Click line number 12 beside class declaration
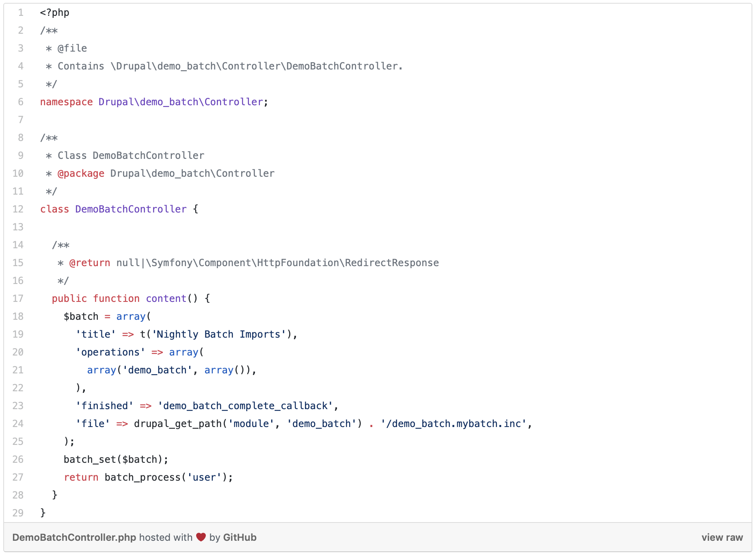This screenshot has height=555, width=756. 18,209
